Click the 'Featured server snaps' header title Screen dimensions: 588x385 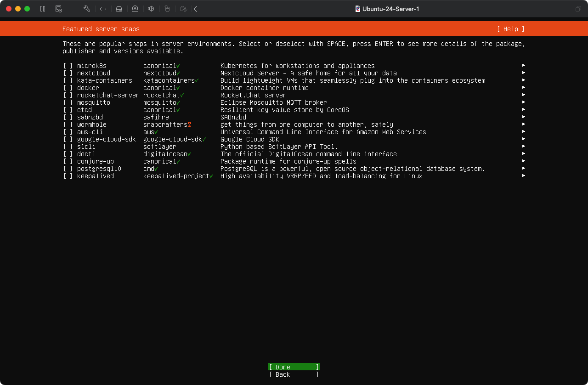(x=101, y=29)
